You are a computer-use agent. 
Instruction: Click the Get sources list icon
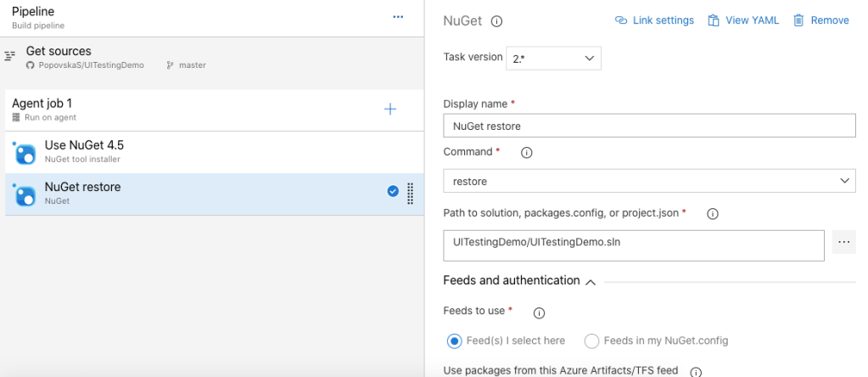tap(10, 56)
